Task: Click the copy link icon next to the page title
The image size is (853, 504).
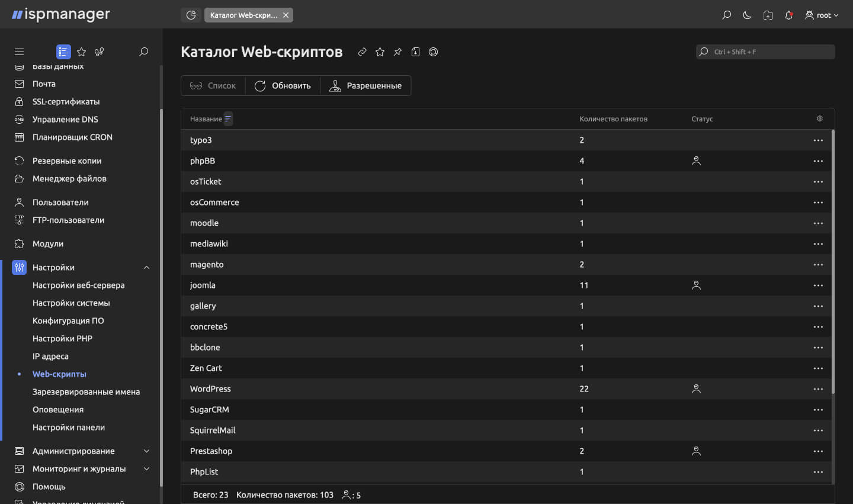Action: pyautogui.click(x=362, y=52)
